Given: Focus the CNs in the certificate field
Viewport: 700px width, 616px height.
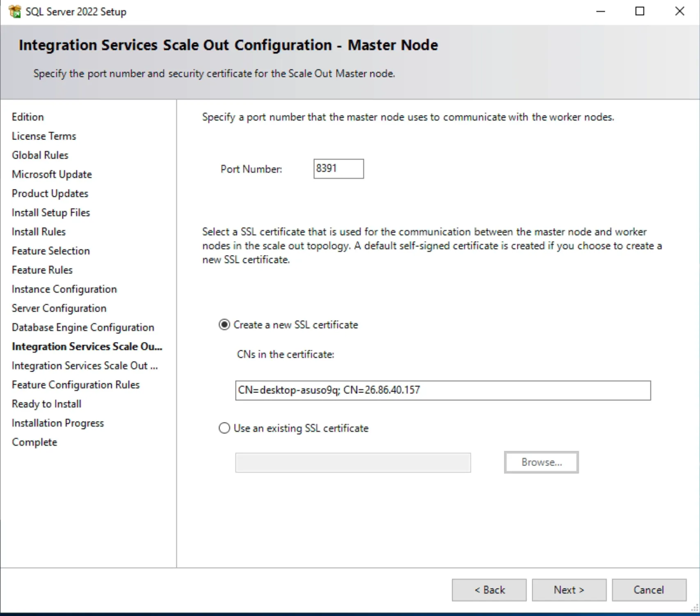Looking at the screenshot, I should pos(443,390).
